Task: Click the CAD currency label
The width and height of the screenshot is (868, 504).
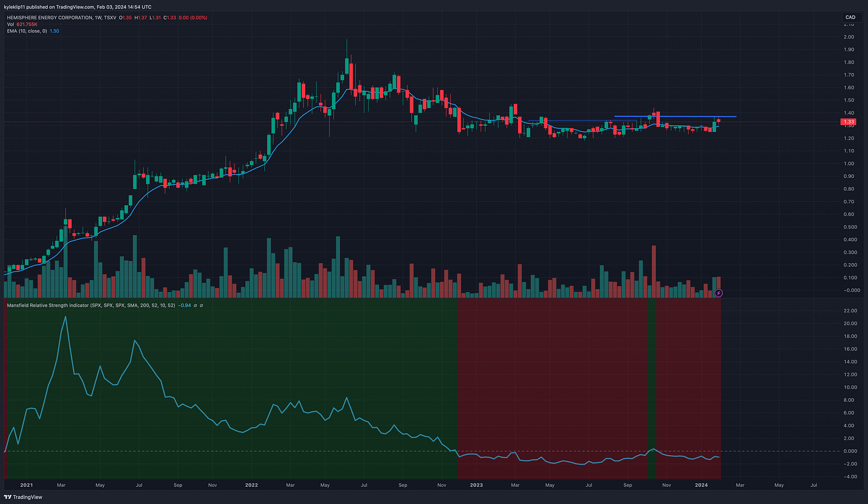Action: (850, 17)
